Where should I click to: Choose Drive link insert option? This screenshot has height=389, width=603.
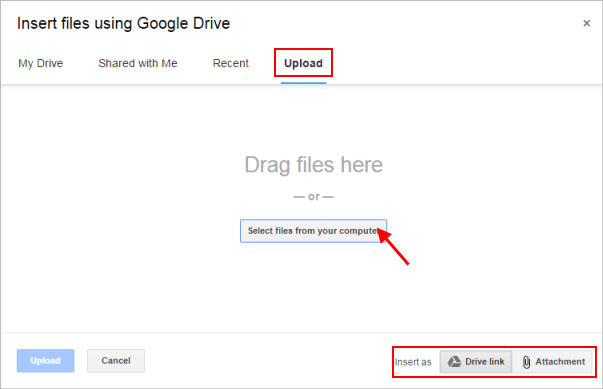476,362
